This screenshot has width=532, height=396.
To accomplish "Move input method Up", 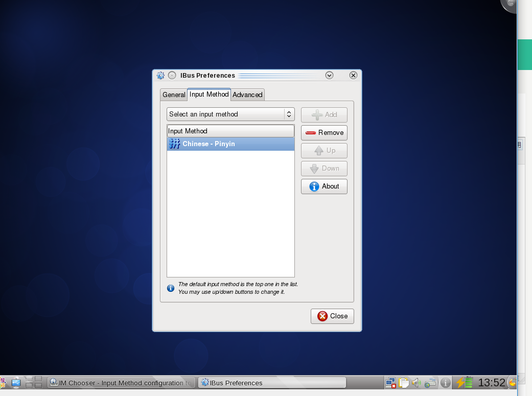I will [324, 151].
